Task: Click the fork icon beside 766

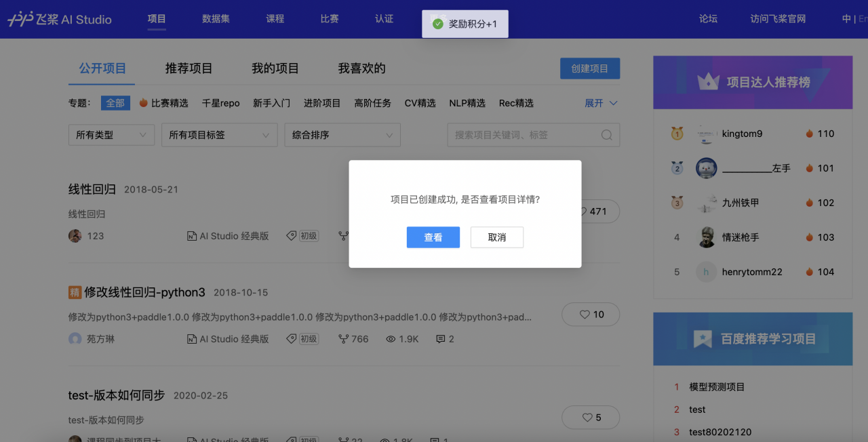Action: (x=344, y=339)
